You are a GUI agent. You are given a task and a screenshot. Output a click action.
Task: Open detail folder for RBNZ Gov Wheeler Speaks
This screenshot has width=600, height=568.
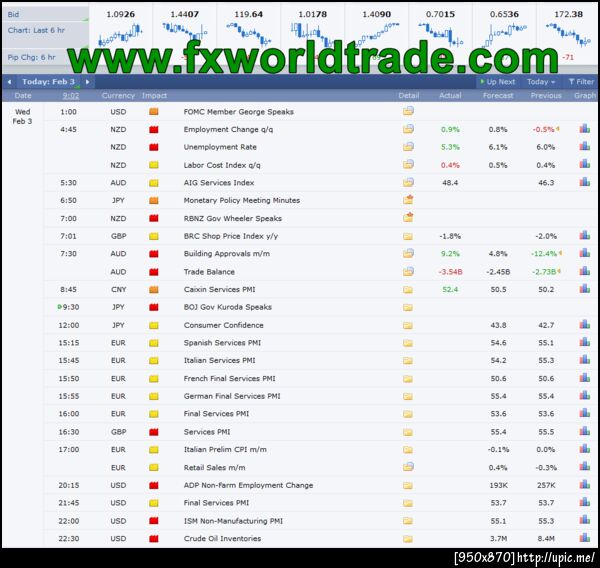pyautogui.click(x=408, y=218)
